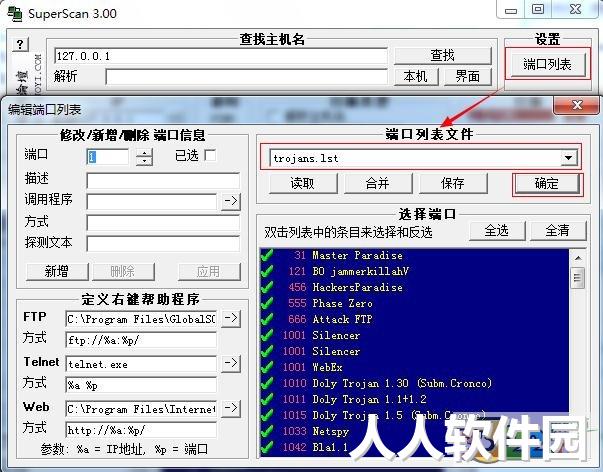Screen dimensions: 603x472
Task: Click the port list scrollbar up arrow
Action: point(578,257)
